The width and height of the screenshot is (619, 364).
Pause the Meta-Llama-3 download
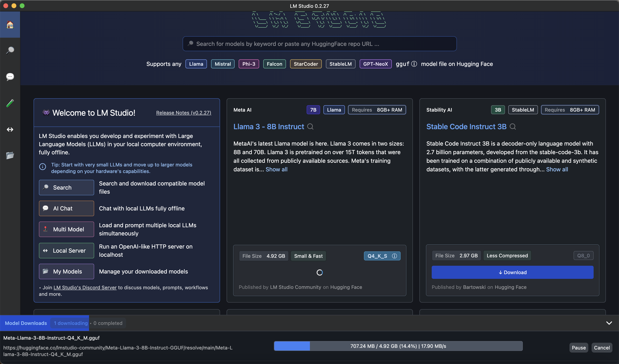[578, 348]
